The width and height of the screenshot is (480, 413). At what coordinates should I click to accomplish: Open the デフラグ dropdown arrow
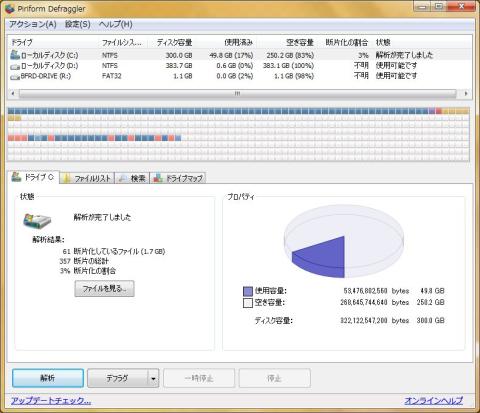pos(153,378)
